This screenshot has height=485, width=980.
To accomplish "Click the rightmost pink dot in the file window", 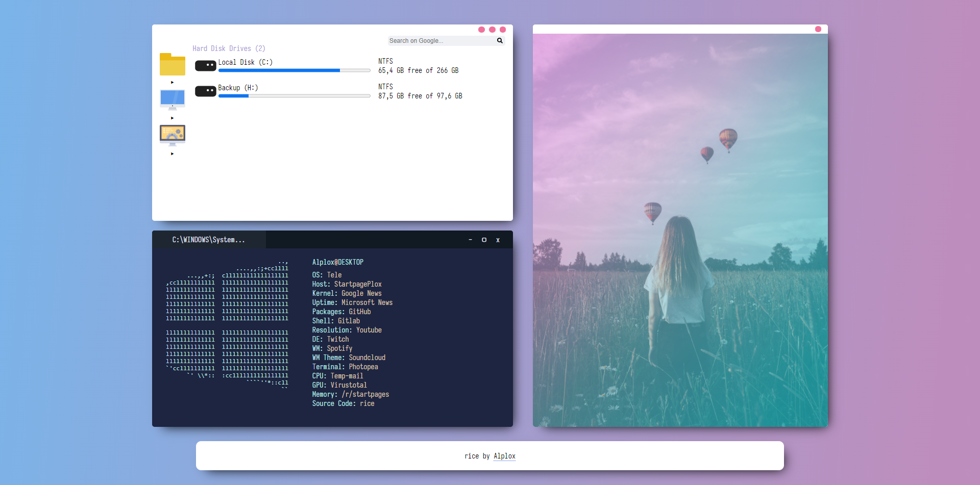I will 503,30.
